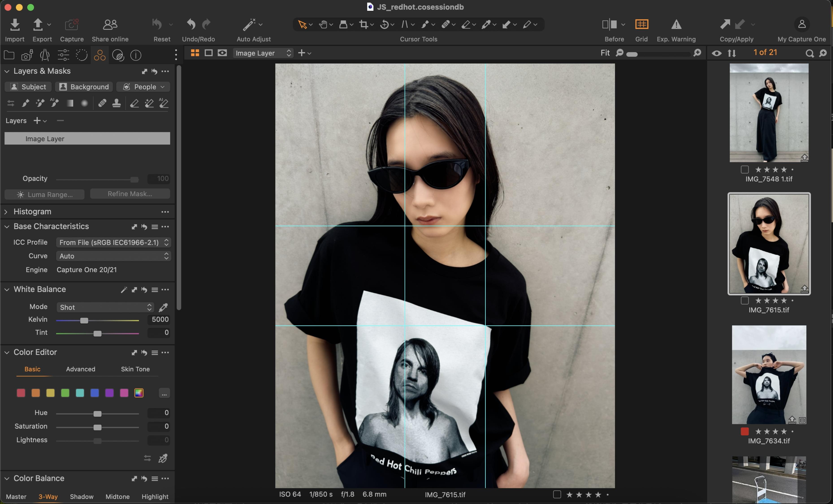Switch to multi-view grid viewer mode
This screenshot has width=833, height=504.
195,53
